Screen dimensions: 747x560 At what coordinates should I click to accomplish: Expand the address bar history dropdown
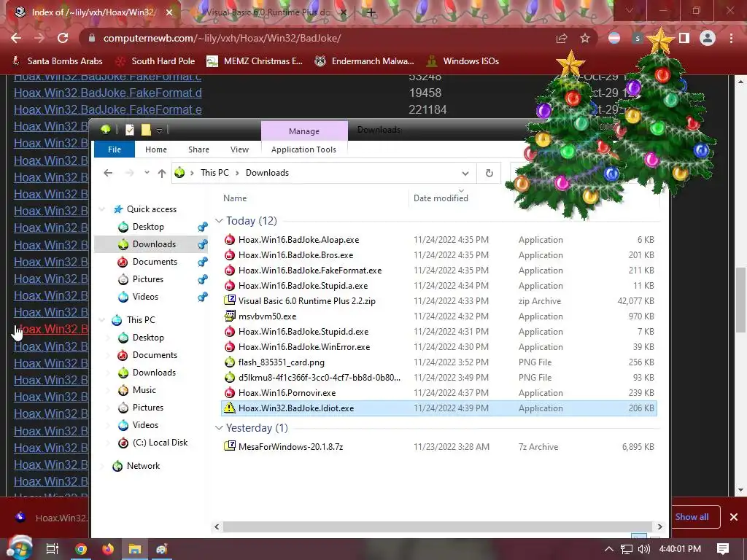tap(465, 174)
